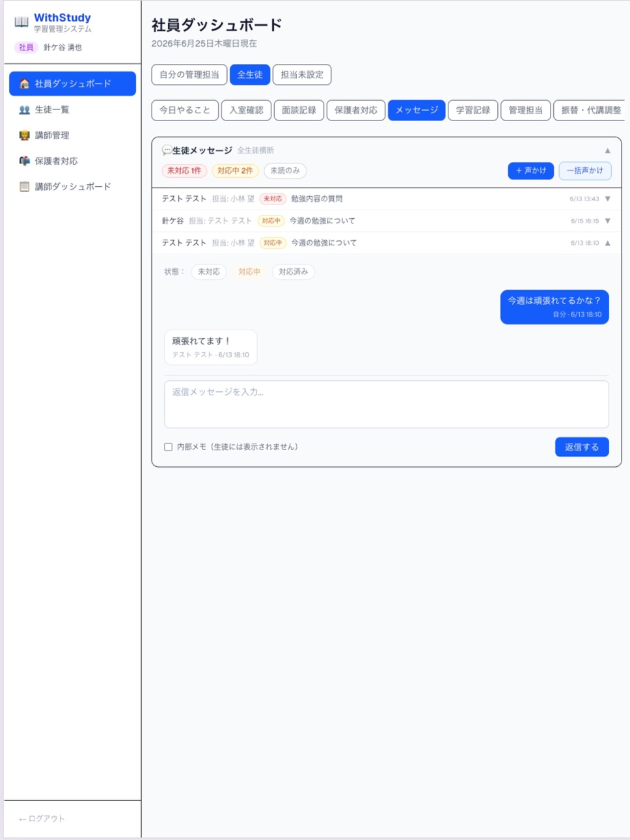Switch to the 今日やること tab
630x840 pixels.
[x=185, y=111]
